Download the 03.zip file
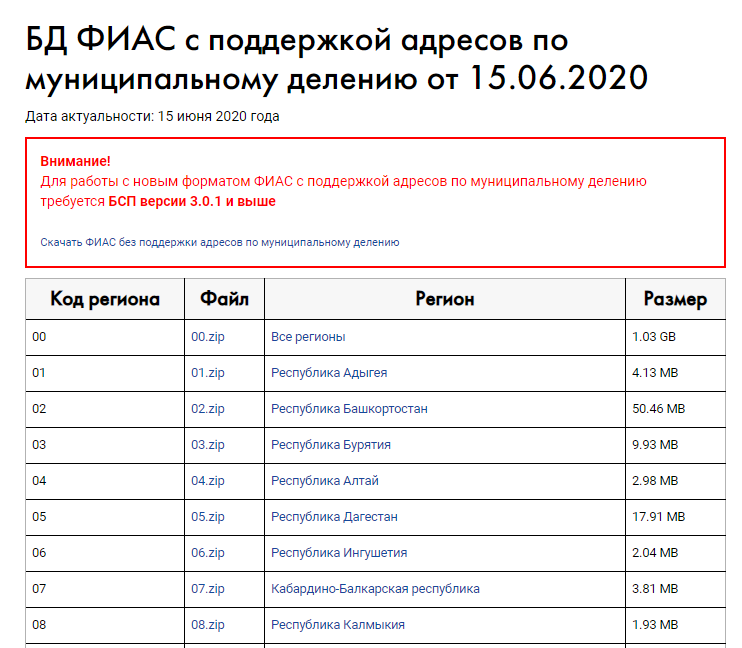This screenshot has width=742, height=648. [x=208, y=445]
